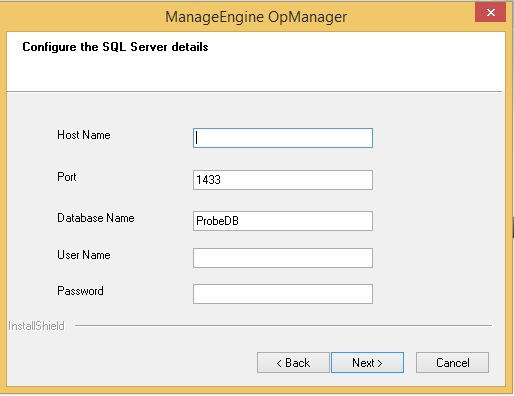The height and width of the screenshot is (396, 514).
Task: Click the divider line under the white header
Action: (254, 91)
